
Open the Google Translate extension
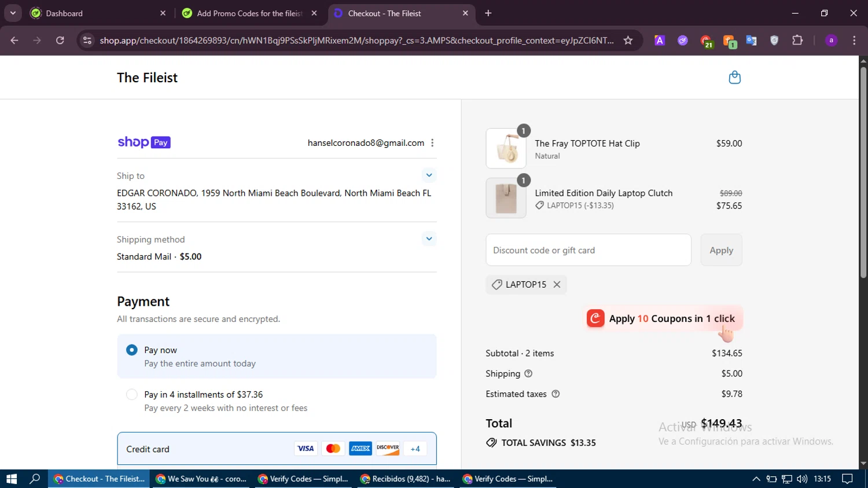coord(752,41)
